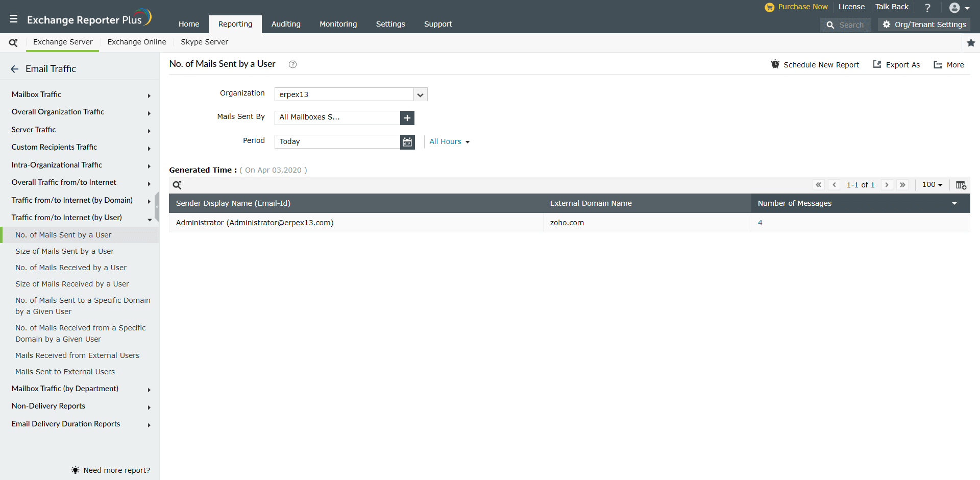This screenshot has width=980, height=480.
Task: Click the top Search field
Action: coord(846,25)
